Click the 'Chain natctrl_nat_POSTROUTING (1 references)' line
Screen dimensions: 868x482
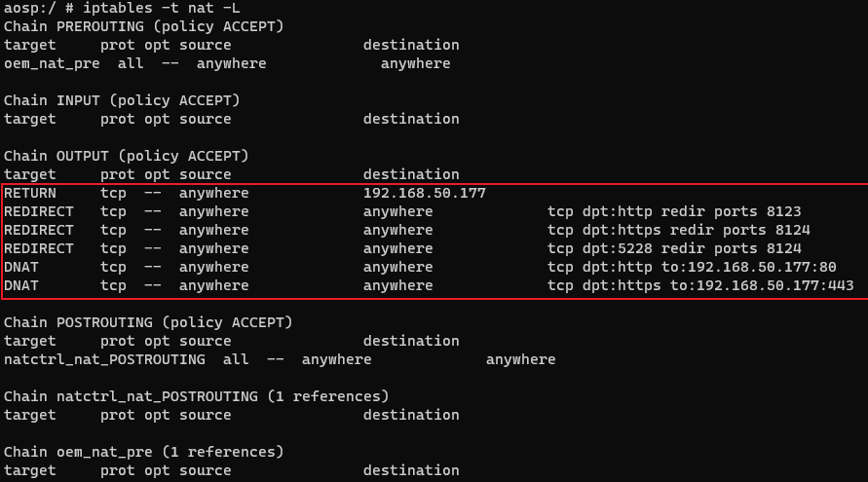(196, 396)
